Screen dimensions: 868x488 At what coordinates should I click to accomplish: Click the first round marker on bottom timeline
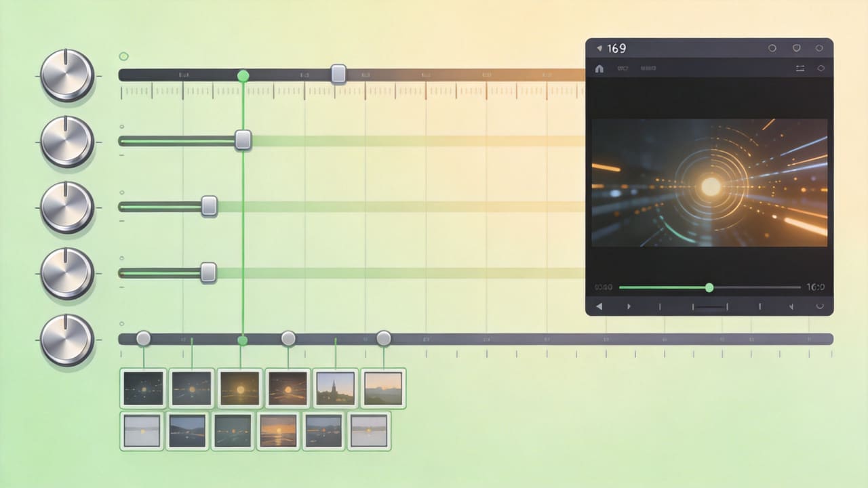[x=143, y=338]
